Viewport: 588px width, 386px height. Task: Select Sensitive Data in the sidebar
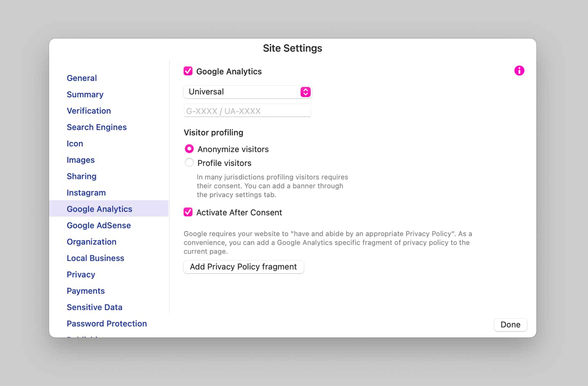tap(95, 307)
